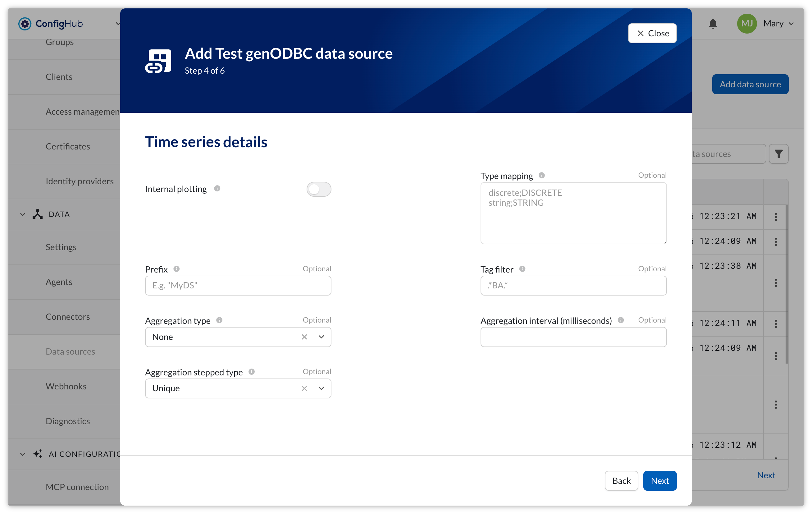Open dropdown chevron next to ConfigHub logo

point(118,24)
